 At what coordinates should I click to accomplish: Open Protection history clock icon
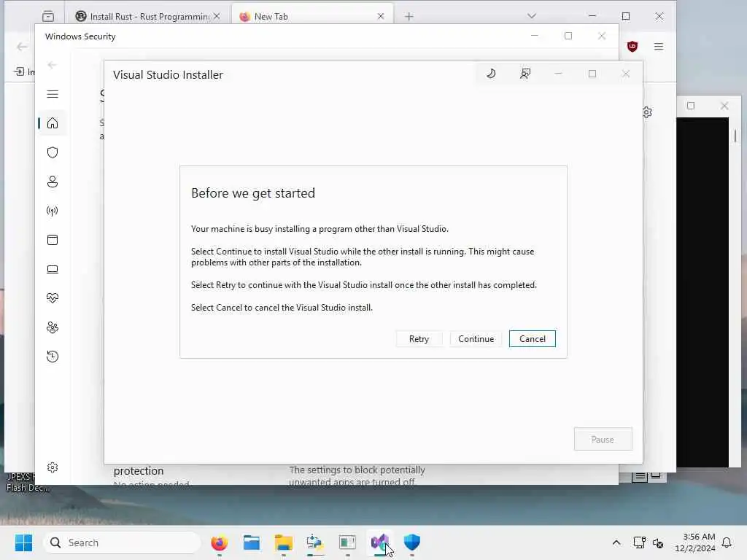[53, 356]
